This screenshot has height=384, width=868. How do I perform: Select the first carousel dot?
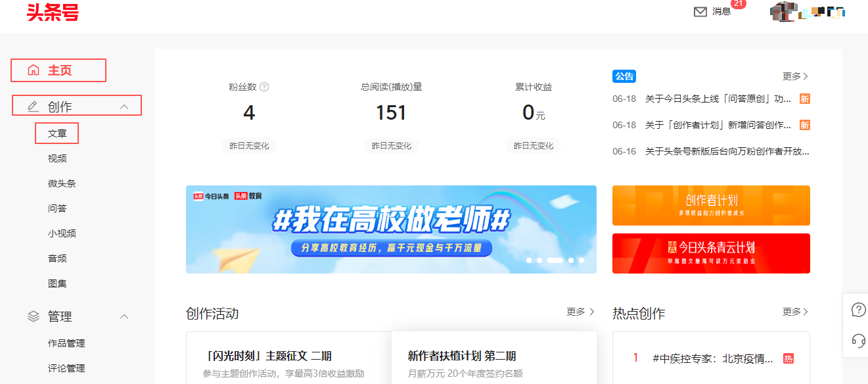pos(529,260)
